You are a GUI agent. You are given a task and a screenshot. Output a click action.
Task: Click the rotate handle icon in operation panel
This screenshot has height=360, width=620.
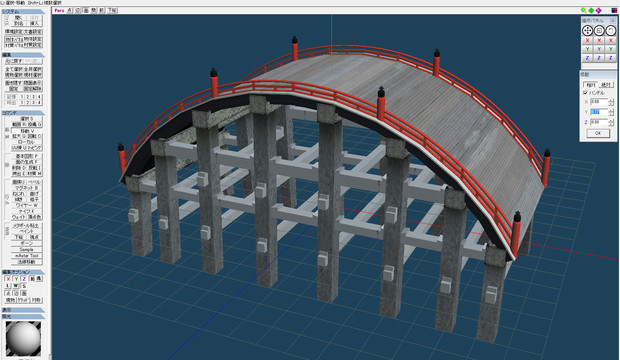coord(611,30)
